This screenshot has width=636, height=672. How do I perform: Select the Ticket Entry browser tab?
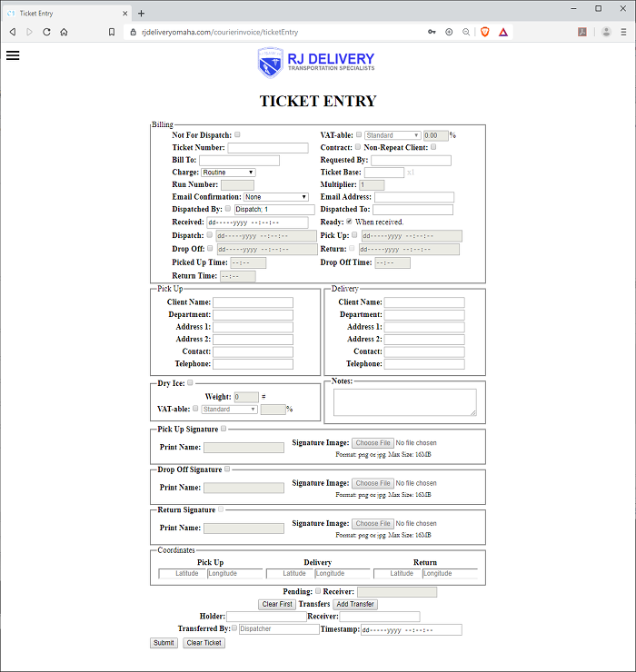click(x=62, y=13)
